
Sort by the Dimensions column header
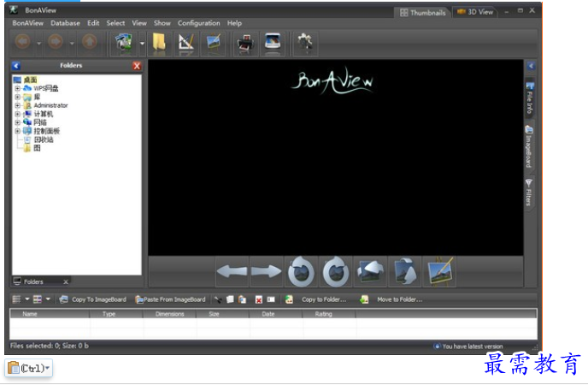(x=169, y=314)
